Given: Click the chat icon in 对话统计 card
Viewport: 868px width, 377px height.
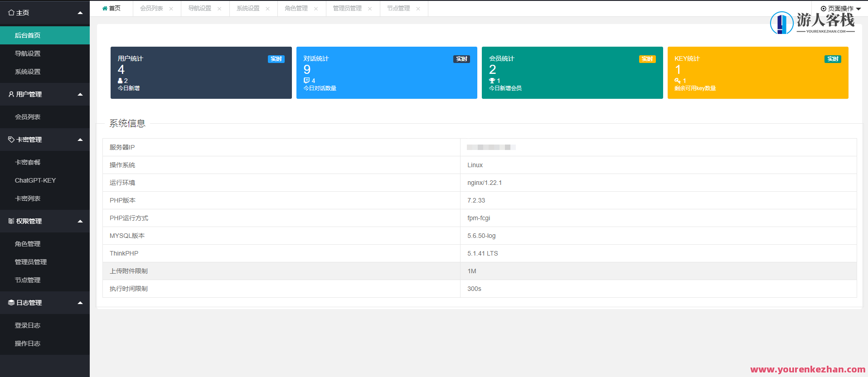Looking at the screenshot, I should [x=306, y=81].
